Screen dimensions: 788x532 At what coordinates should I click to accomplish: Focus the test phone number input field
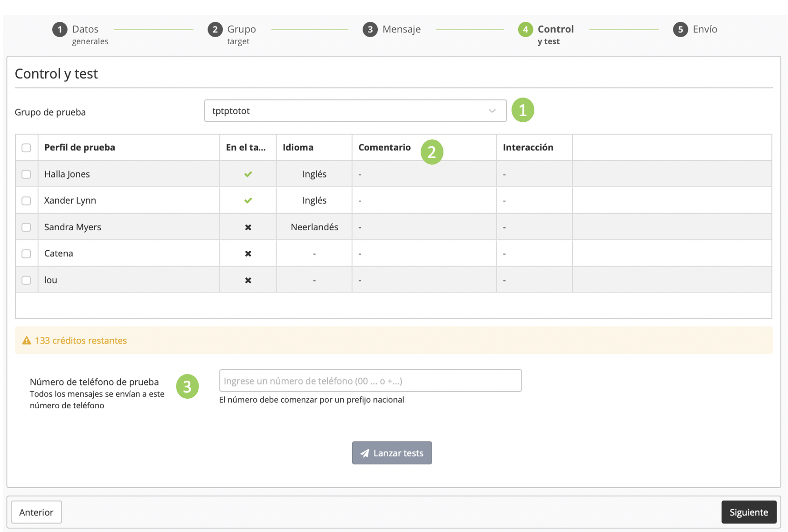click(370, 381)
